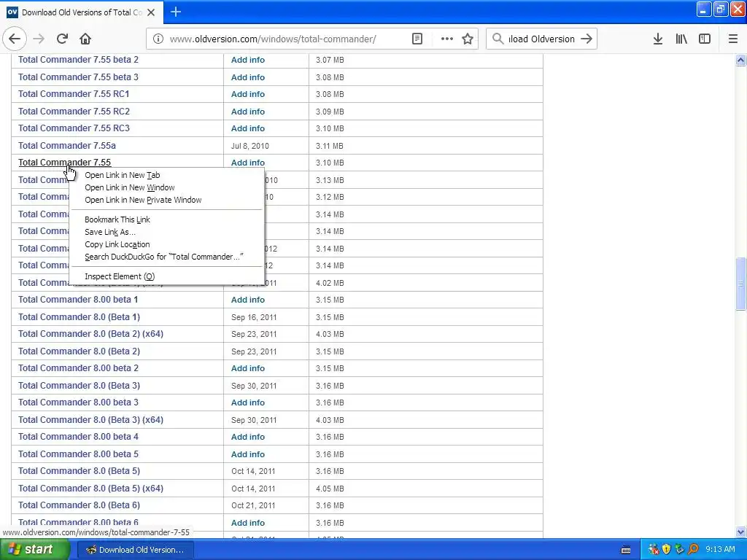Submit search with the arrow button

587,39
